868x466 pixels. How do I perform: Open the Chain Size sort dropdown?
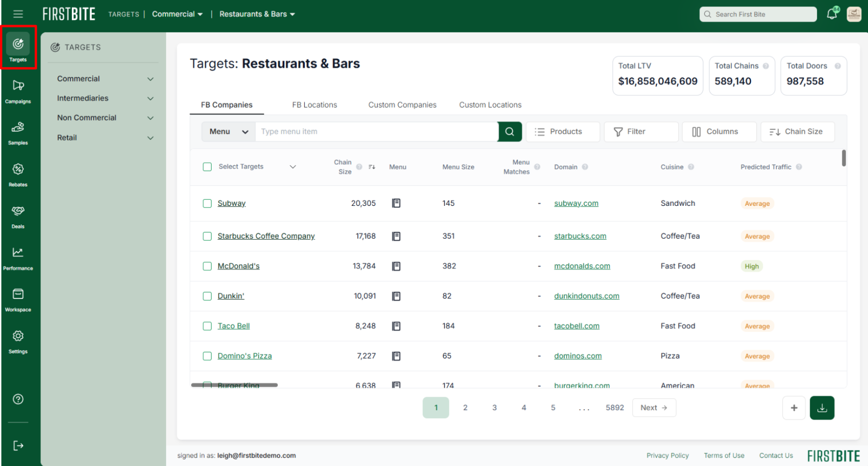point(797,132)
